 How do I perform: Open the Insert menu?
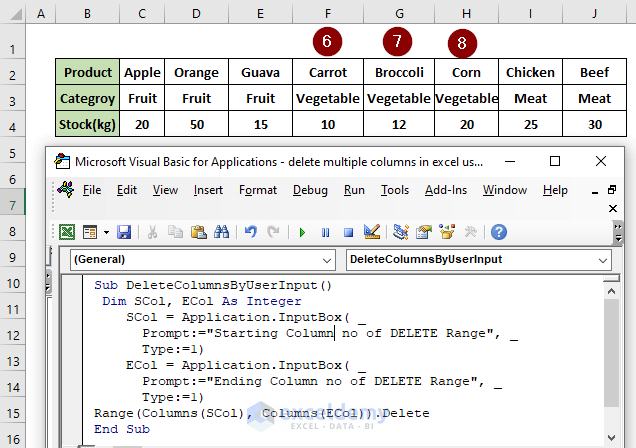point(208,190)
